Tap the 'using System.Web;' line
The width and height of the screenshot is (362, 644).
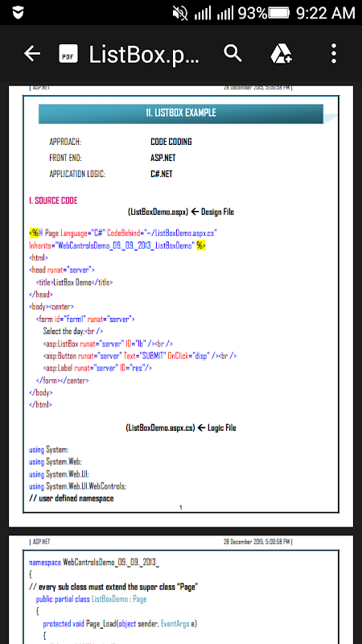56,462
